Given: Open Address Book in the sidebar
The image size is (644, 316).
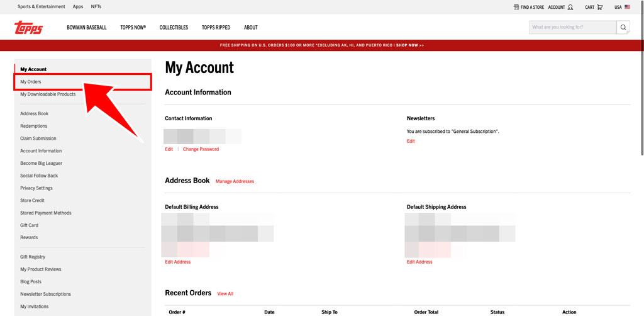Looking at the screenshot, I should point(34,113).
